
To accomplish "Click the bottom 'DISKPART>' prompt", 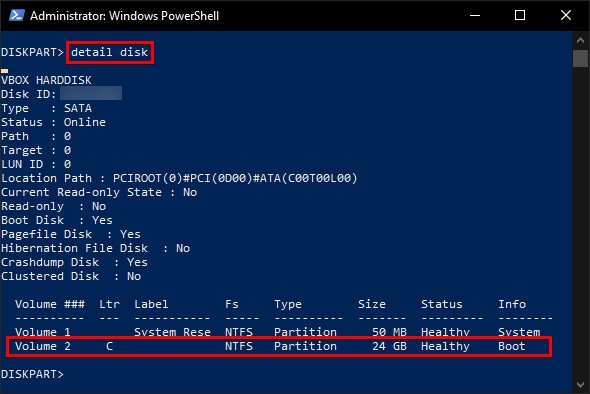I will pyautogui.click(x=33, y=374).
